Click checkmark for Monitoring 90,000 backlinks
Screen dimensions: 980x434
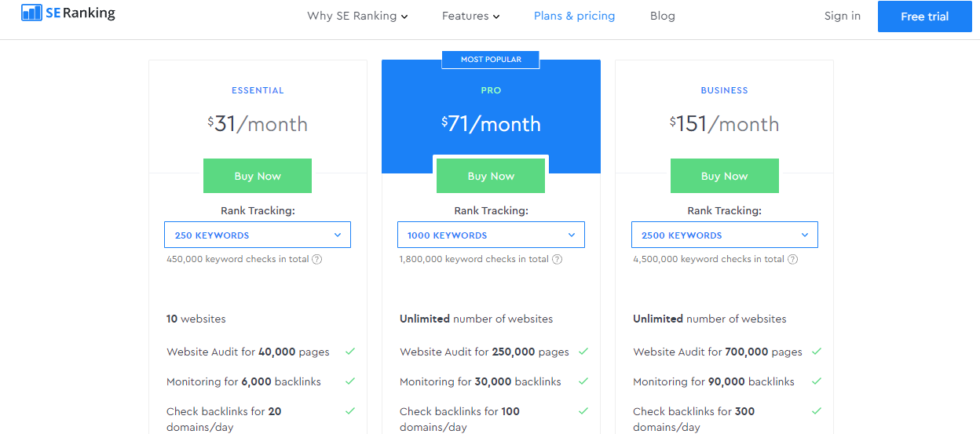817,381
